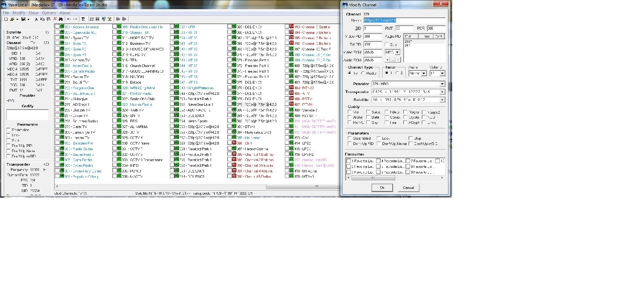Viewport: 644px width, 282px height.
Task: Click the Save floppy disk toolbar icon
Action: click(23, 19)
